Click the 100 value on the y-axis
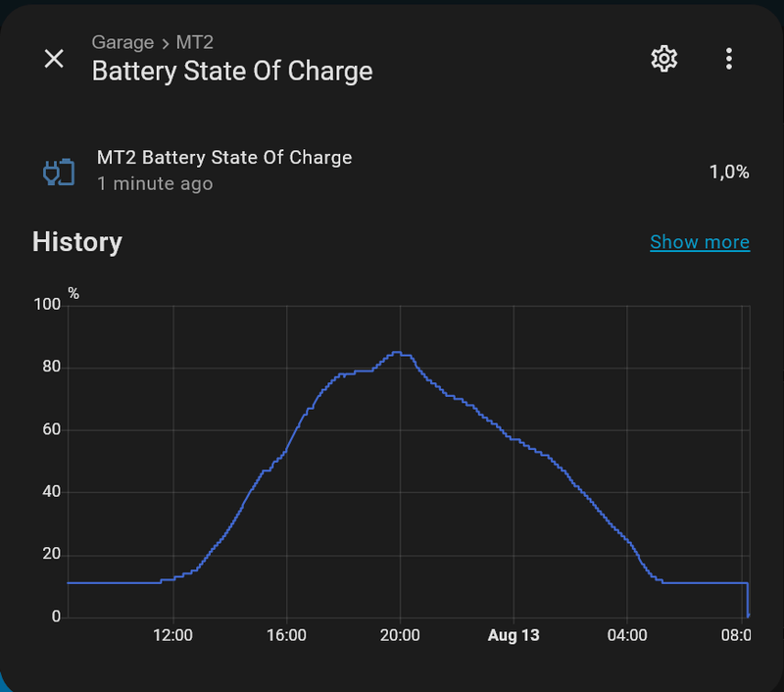This screenshot has height=692, width=784. tap(47, 305)
